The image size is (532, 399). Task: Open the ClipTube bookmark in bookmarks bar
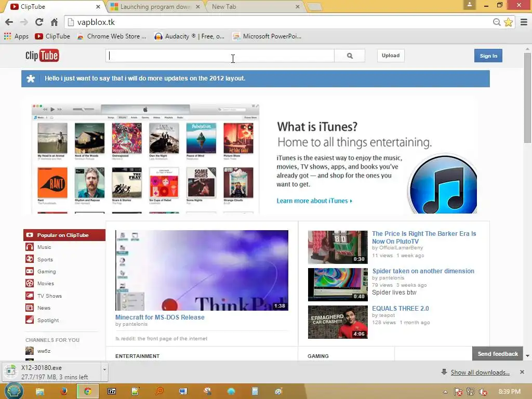[x=52, y=36]
